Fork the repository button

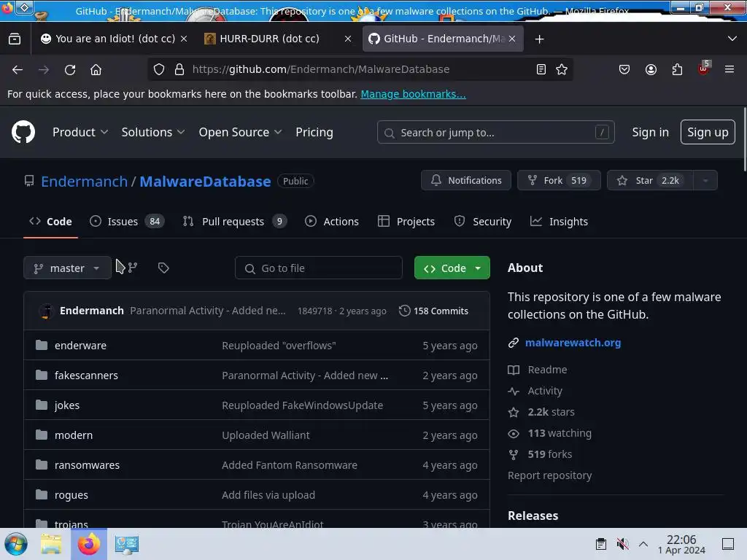[x=559, y=181]
